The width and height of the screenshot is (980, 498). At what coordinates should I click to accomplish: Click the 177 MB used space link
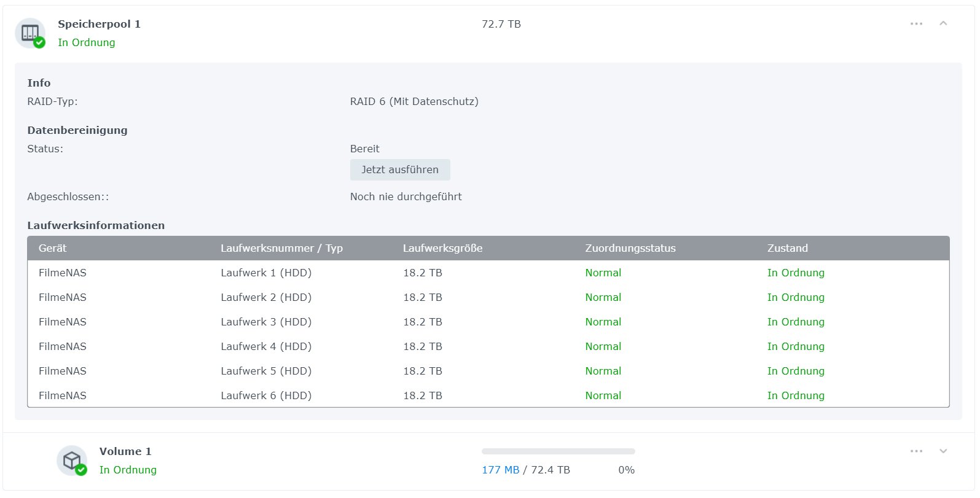(x=500, y=470)
